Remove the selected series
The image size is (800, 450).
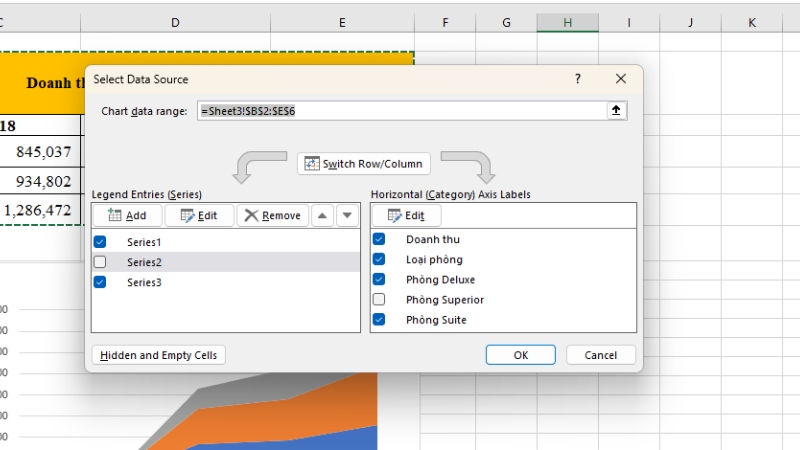270,215
